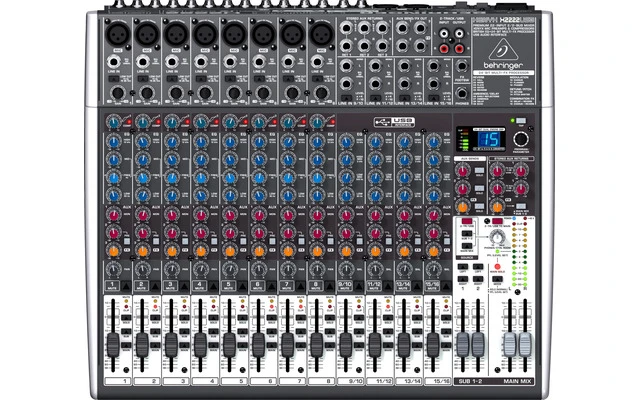Image resolution: width=640 pixels, height=400 pixels.
Task: Click the MAIN MIX label below faders
Action: tap(517, 381)
